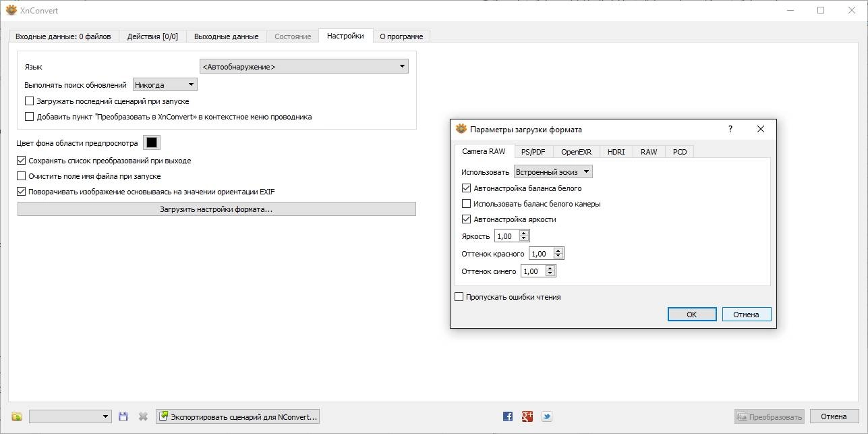Increase the Оттенок синего value

point(551,268)
